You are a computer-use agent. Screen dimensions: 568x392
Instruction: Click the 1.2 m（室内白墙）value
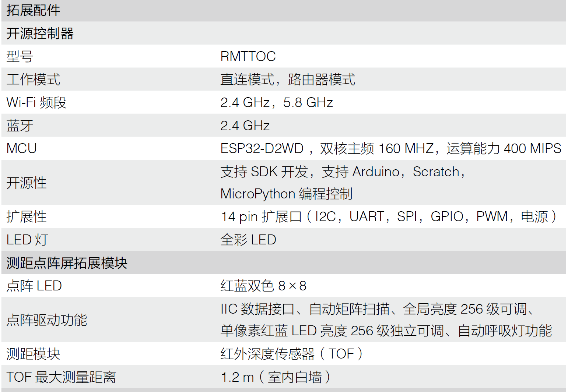[x=276, y=377]
